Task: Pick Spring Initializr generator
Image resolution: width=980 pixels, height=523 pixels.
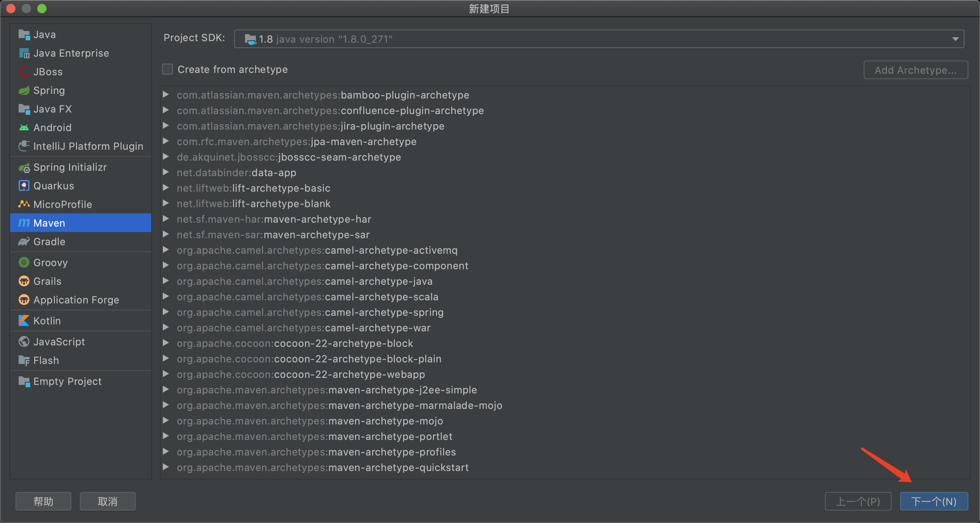Action: 81,167
